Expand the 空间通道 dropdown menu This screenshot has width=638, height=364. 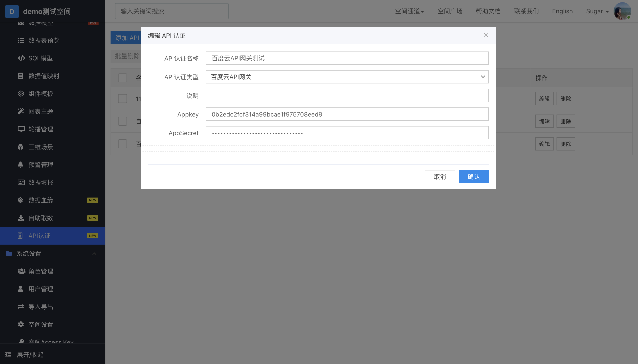409,11
